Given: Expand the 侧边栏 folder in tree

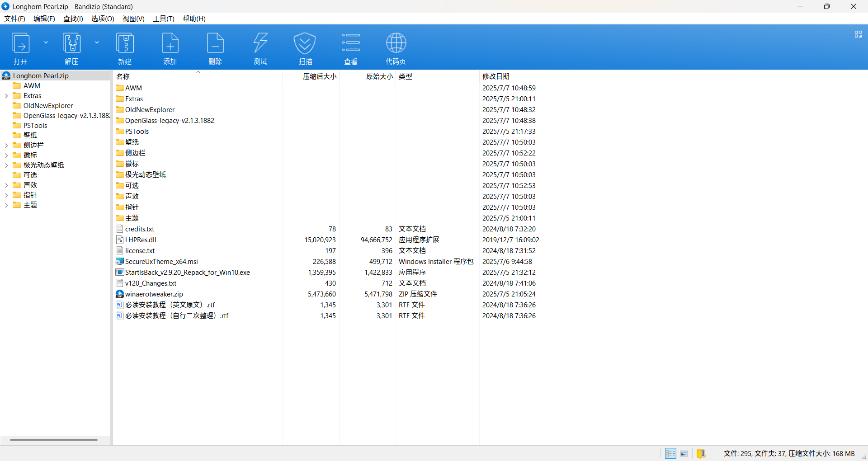Looking at the screenshot, I should [x=6, y=146].
